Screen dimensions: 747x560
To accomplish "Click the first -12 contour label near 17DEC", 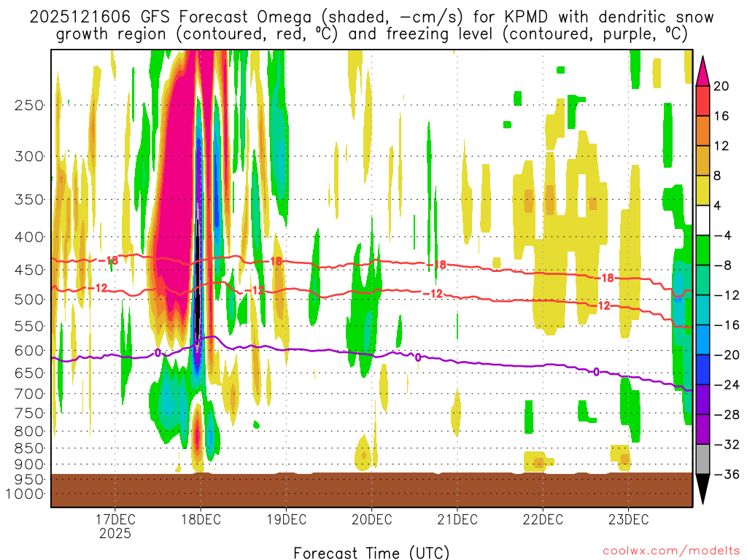I will tap(98, 287).
